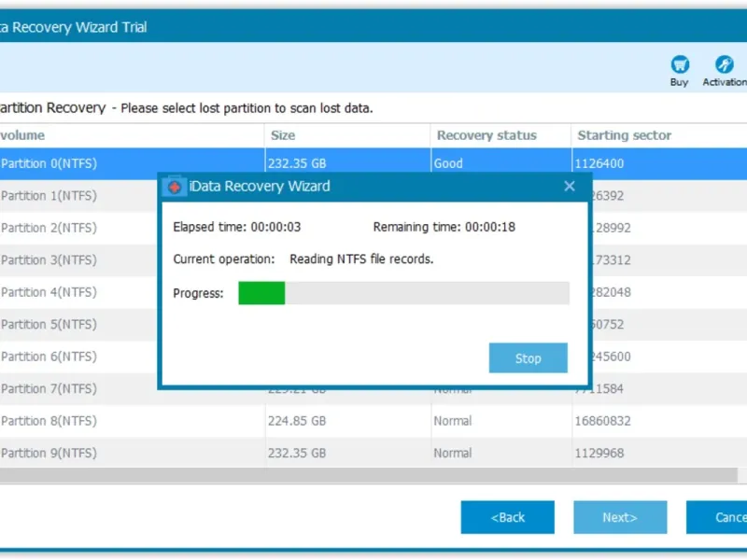Select Partition 2(NTFS) row
747x560 pixels.
coord(78,228)
